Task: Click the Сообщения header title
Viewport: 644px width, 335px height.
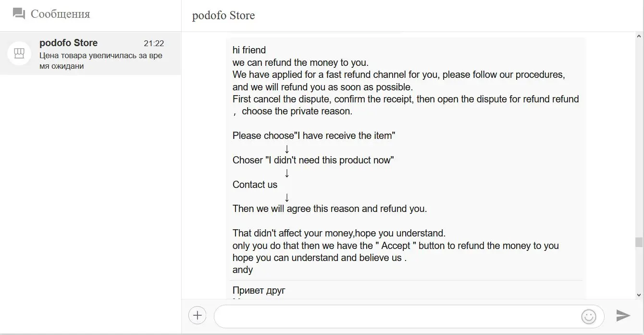Action: click(x=60, y=14)
